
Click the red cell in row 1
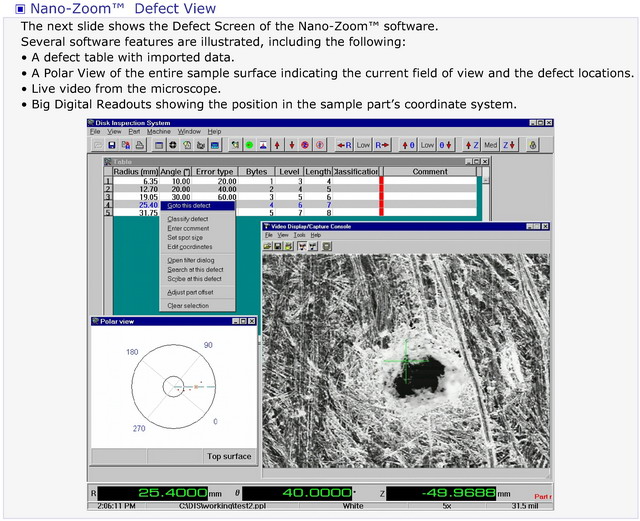(382, 181)
